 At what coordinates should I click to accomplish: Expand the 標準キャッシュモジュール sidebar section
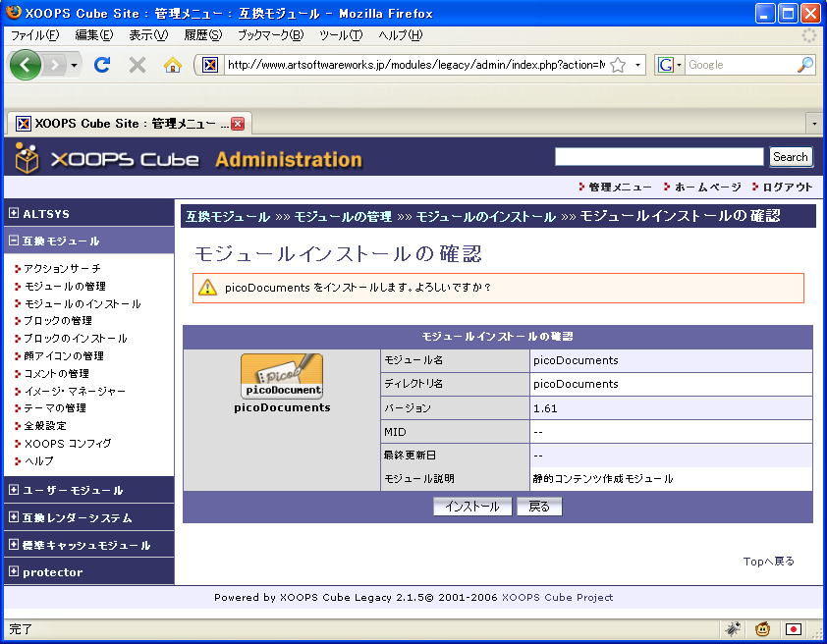point(14,544)
